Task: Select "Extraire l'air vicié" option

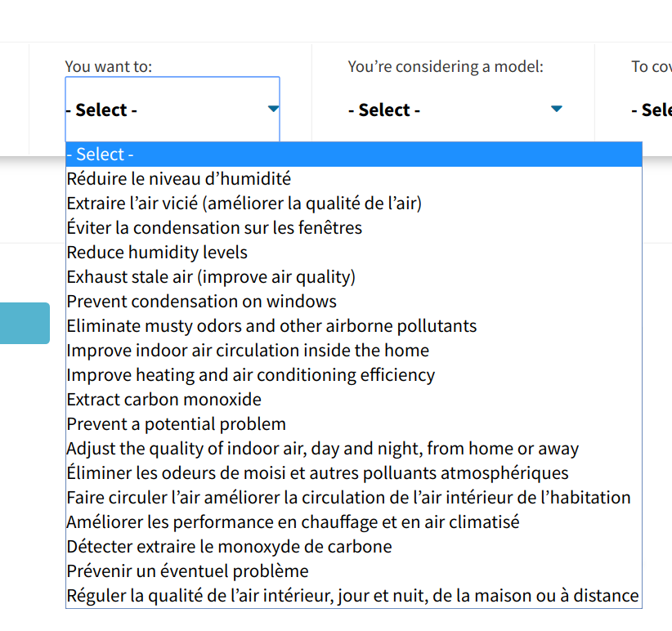Action: point(353,203)
